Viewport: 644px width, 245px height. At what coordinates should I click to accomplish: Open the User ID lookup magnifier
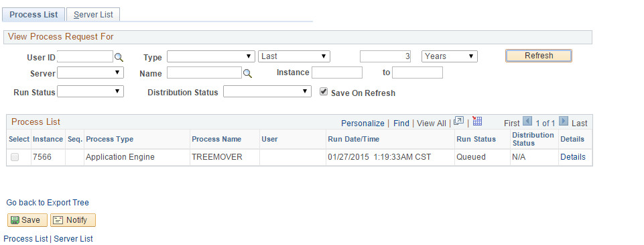pyautogui.click(x=119, y=57)
